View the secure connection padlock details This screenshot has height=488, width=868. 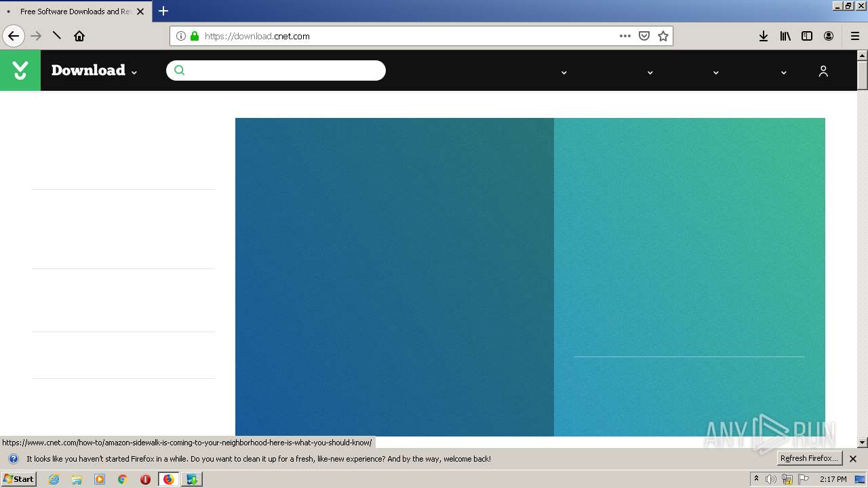195,36
